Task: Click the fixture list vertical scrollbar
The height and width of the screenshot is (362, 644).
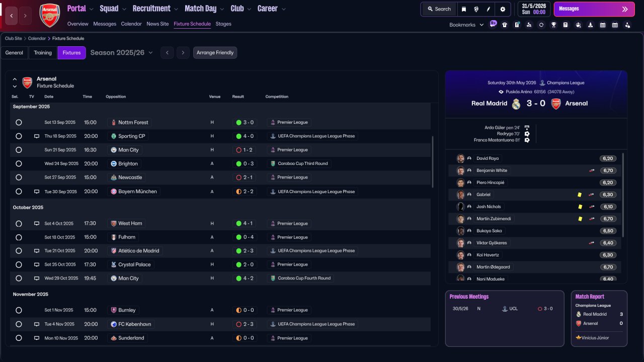Action: (x=433, y=162)
